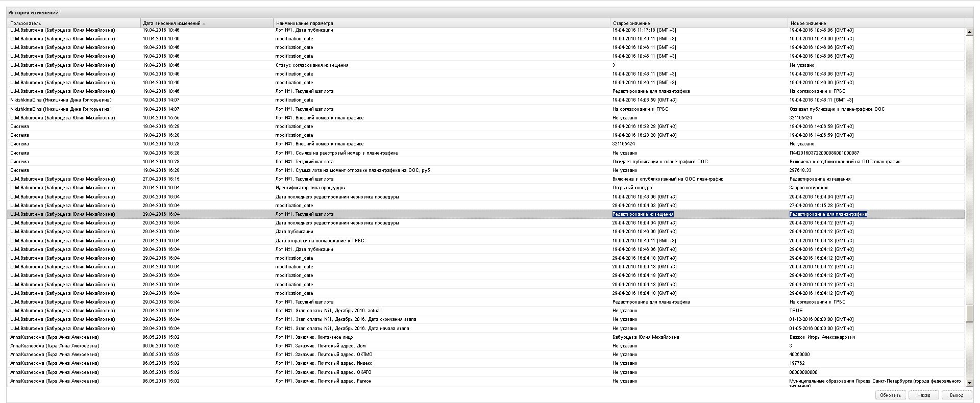Screen dimensions: 980x403
Task: Click the scrollbar up arrow button
Action: (969, 33)
